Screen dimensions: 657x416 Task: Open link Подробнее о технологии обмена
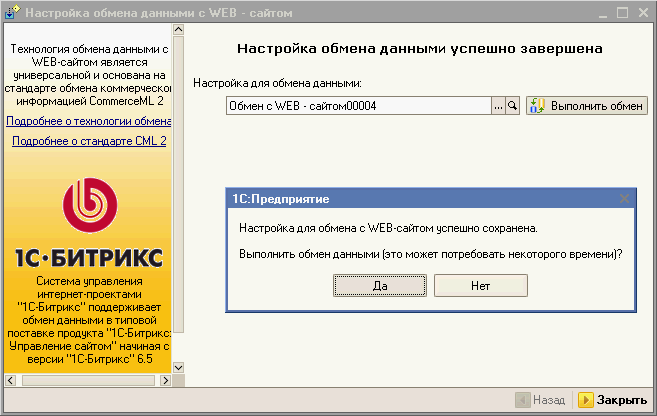tap(88, 121)
